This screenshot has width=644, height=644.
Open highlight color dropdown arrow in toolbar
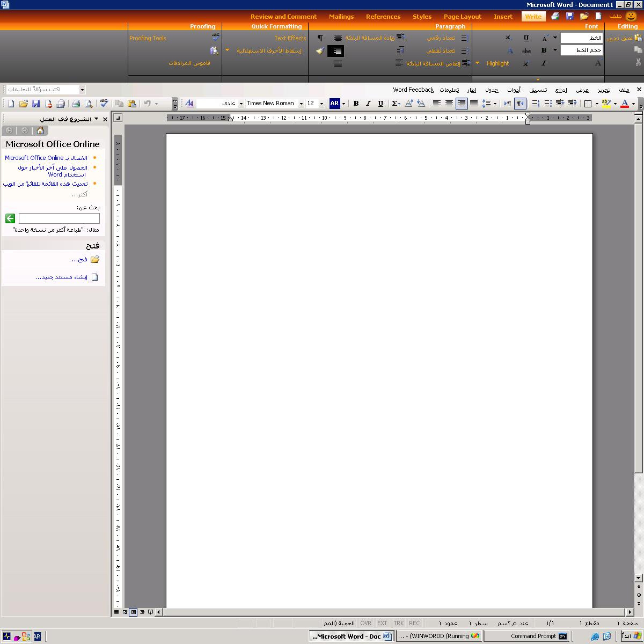click(615, 104)
